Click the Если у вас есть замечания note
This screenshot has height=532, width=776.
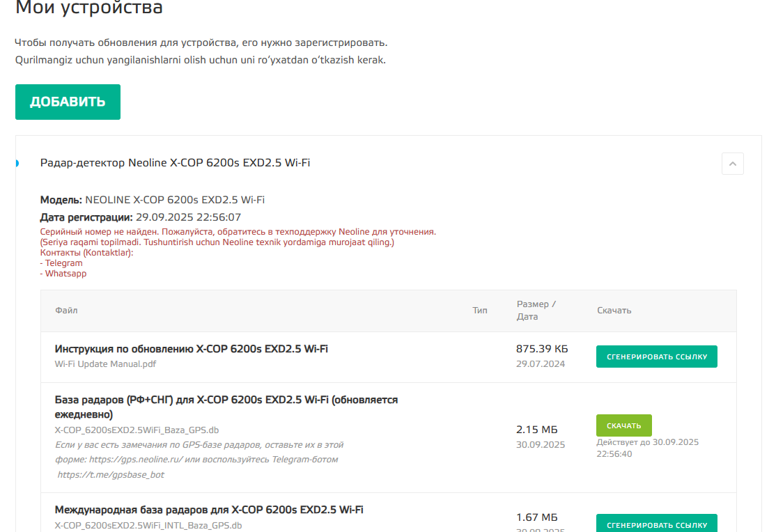tap(199, 460)
